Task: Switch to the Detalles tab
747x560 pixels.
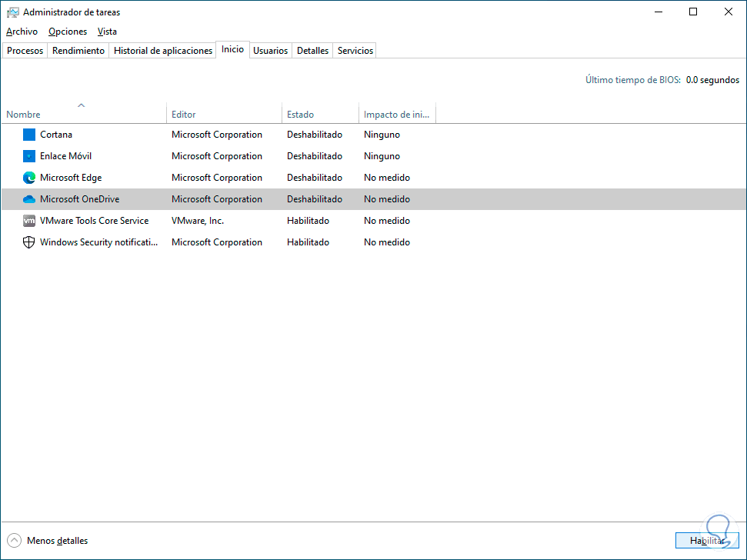Action: [312, 51]
